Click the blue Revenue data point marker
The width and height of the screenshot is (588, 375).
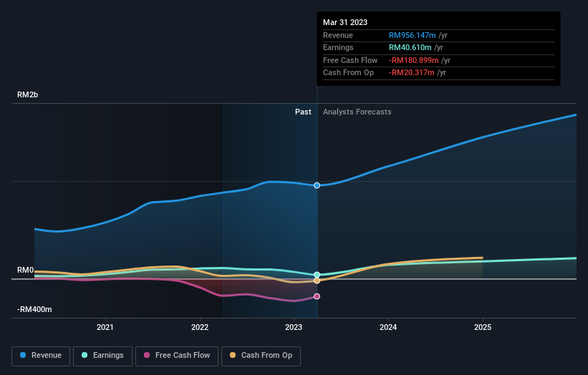[317, 185]
